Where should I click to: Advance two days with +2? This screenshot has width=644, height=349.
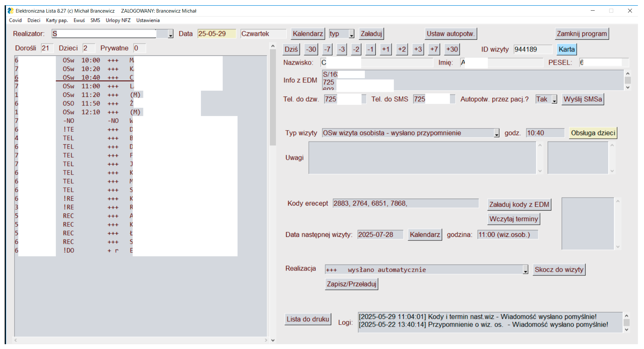402,49
